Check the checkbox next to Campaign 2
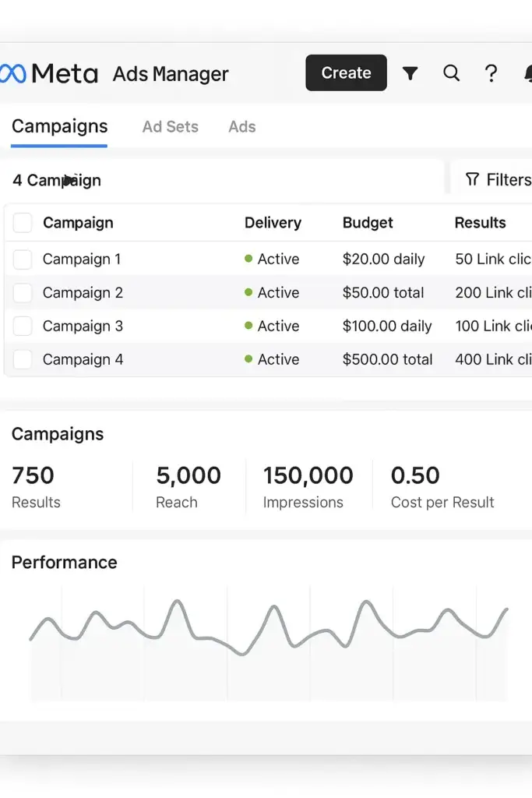The height and width of the screenshot is (798, 532). coord(22,292)
